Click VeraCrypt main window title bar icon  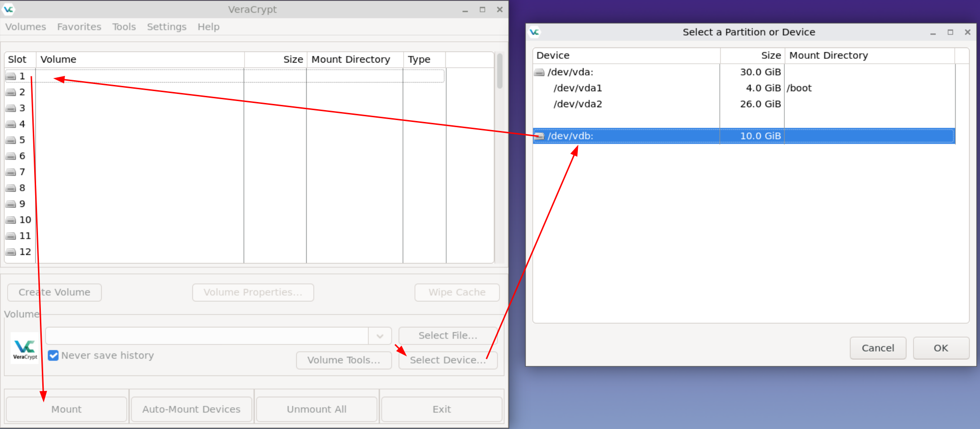[9, 9]
